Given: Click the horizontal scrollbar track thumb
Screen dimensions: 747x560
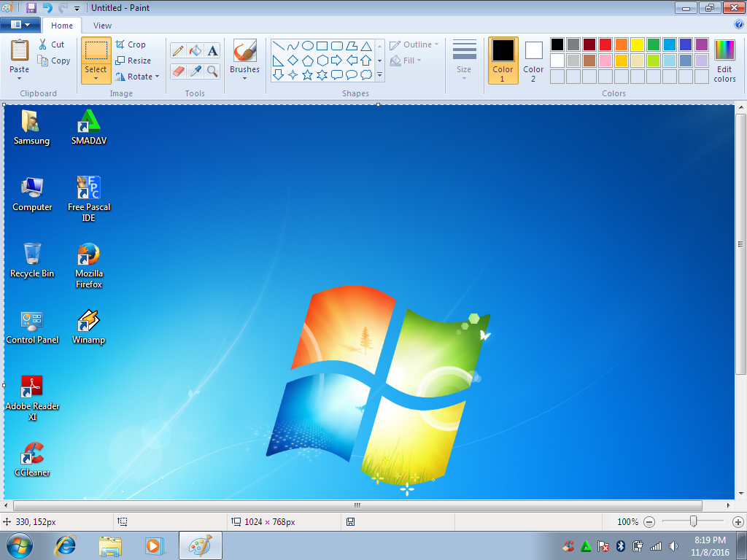Looking at the screenshot, I should click(x=357, y=505).
